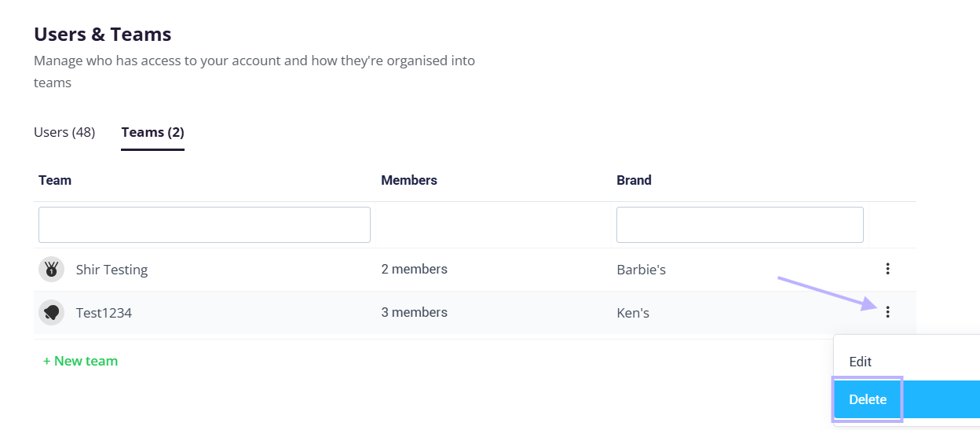Click the Test1234 team avatar icon
The height and width of the screenshot is (430, 980).
click(51, 313)
